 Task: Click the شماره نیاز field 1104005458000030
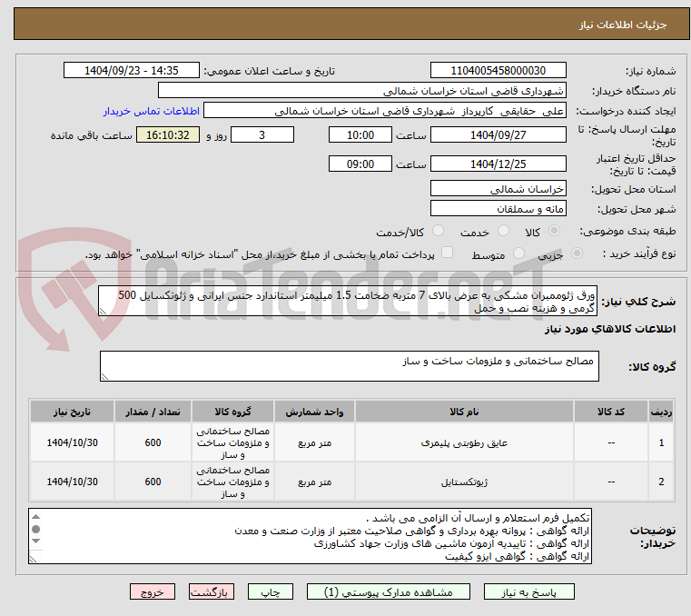click(x=498, y=71)
